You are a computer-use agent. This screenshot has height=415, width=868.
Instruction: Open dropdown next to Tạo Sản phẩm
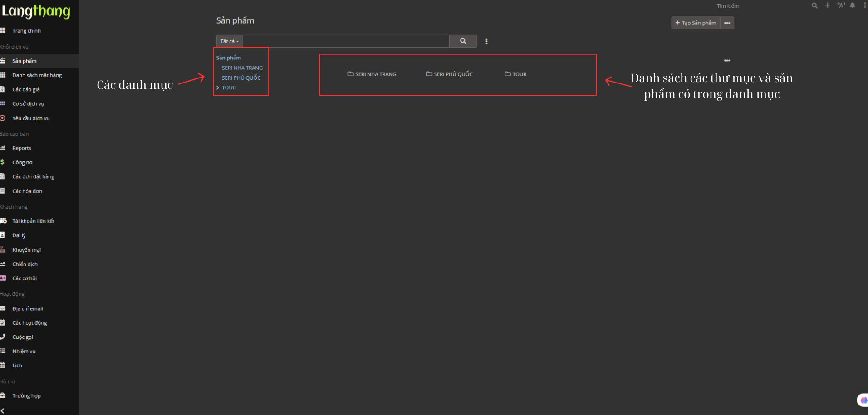coord(727,23)
